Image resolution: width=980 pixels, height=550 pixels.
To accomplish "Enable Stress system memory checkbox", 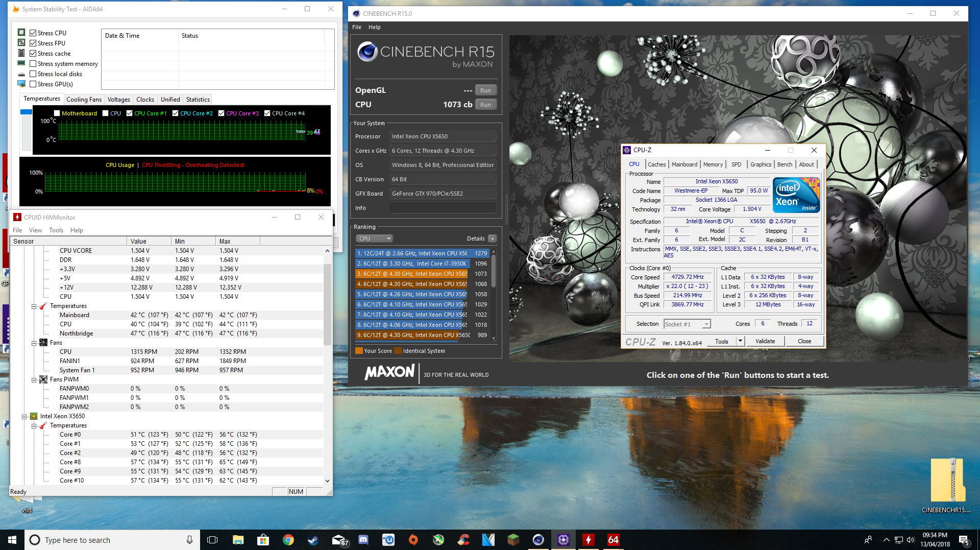I will [33, 63].
